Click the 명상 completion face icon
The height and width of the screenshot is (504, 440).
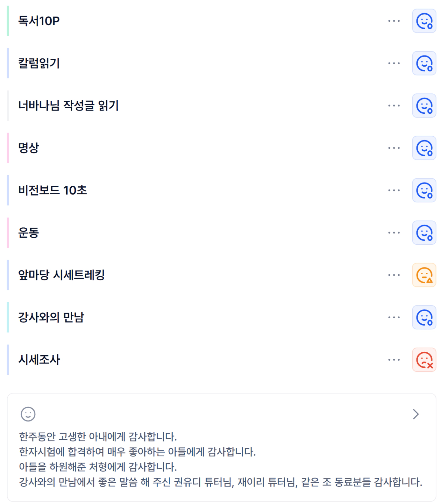[x=424, y=148]
